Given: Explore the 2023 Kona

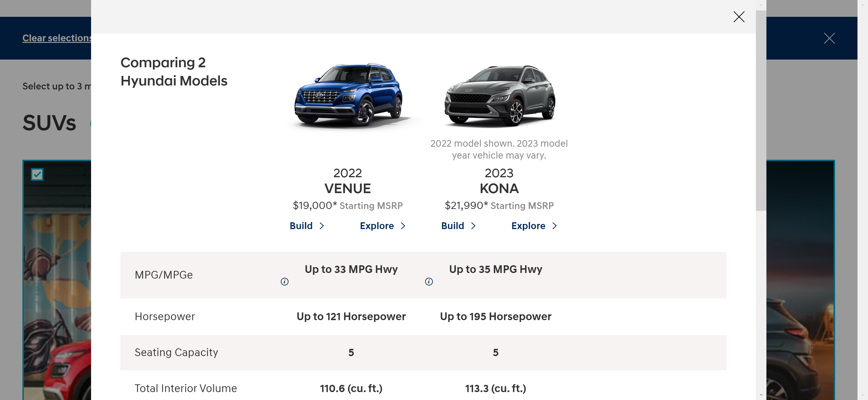Looking at the screenshot, I should coord(528,226).
